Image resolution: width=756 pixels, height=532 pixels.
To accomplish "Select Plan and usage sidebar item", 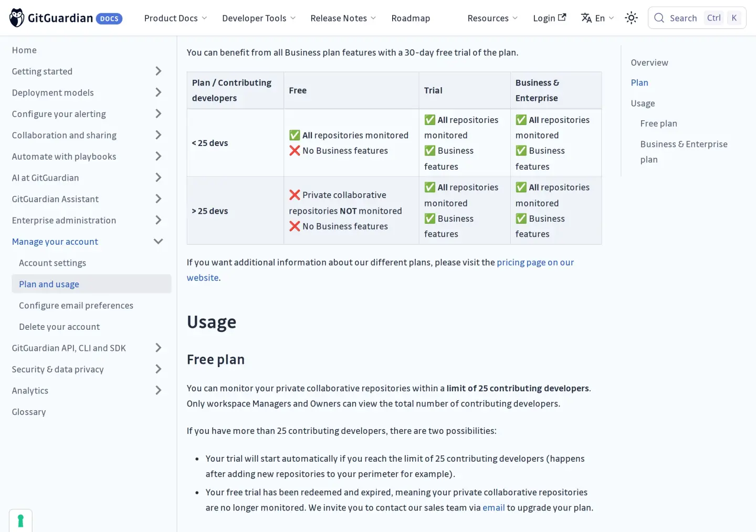I will click(x=91, y=284).
